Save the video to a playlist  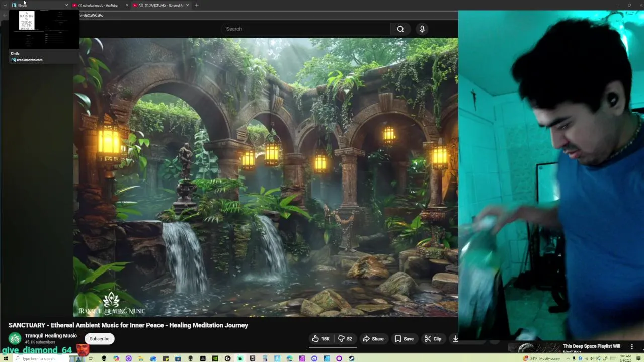tap(404, 339)
